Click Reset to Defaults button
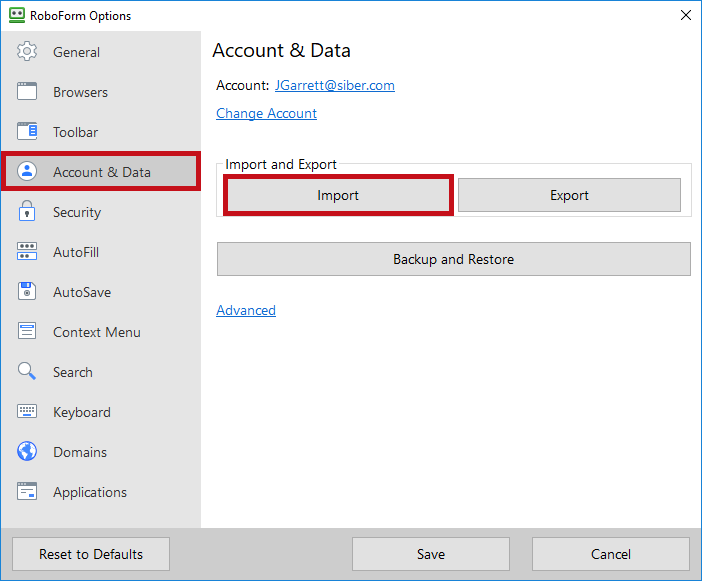The height and width of the screenshot is (581, 702). pos(91,554)
